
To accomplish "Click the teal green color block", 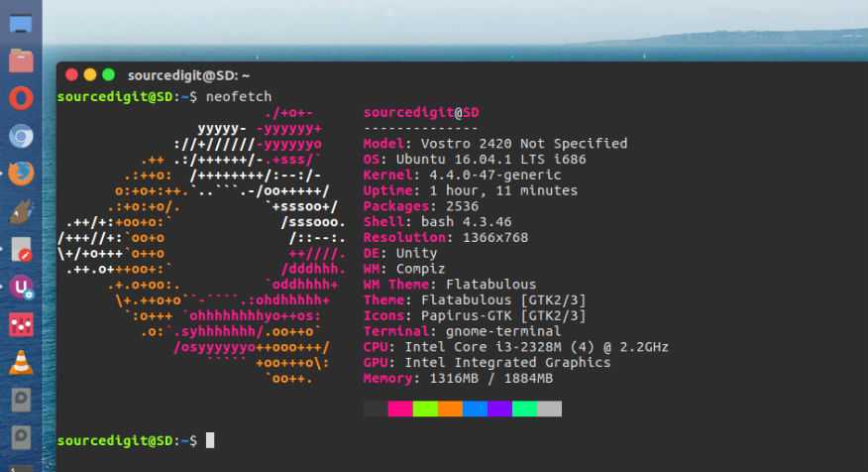I will [525, 409].
